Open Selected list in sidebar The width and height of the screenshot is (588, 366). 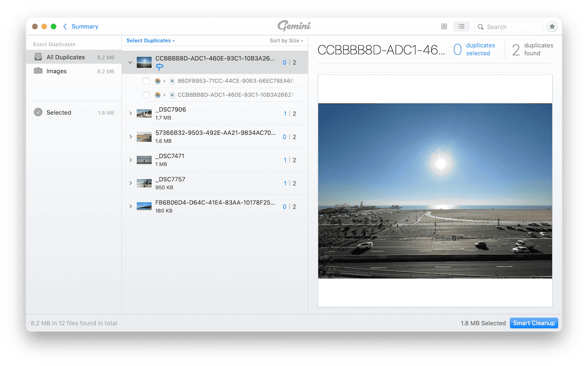pyautogui.click(x=74, y=112)
